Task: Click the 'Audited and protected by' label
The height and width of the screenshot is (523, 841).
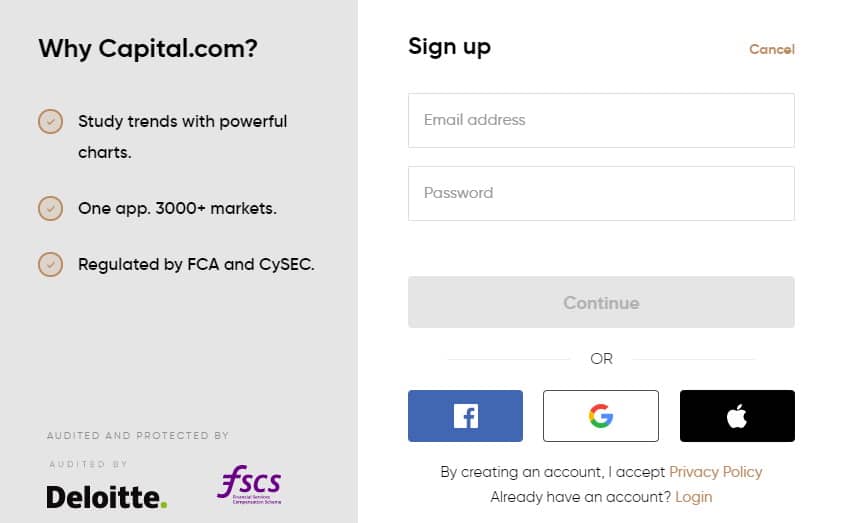Action: click(x=138, y=436)
